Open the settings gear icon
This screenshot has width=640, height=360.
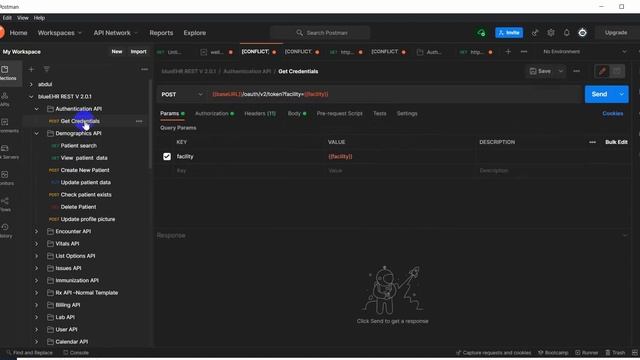pos(551,33)
